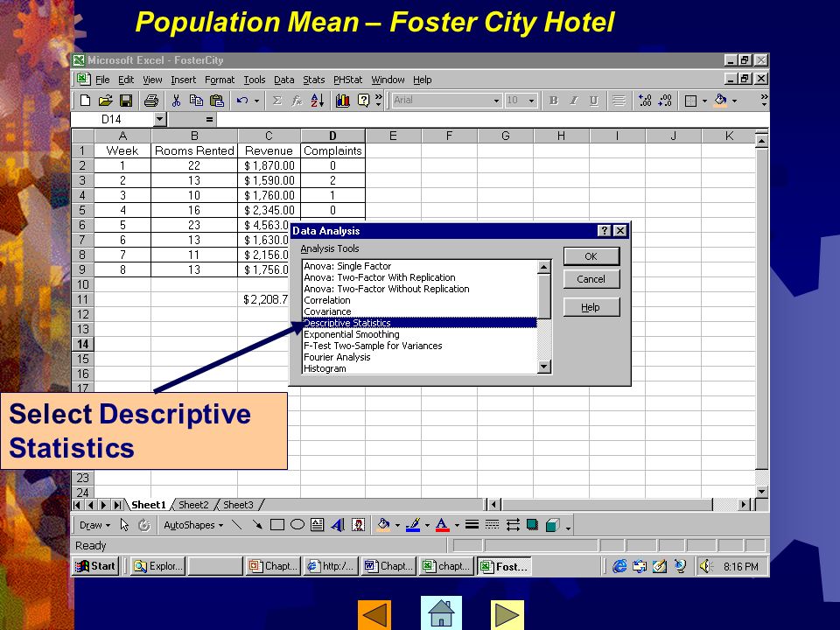Switch to the Sheet2 tab
The height and width of the screenshot is (630, 840).
[x=193, y=505]
